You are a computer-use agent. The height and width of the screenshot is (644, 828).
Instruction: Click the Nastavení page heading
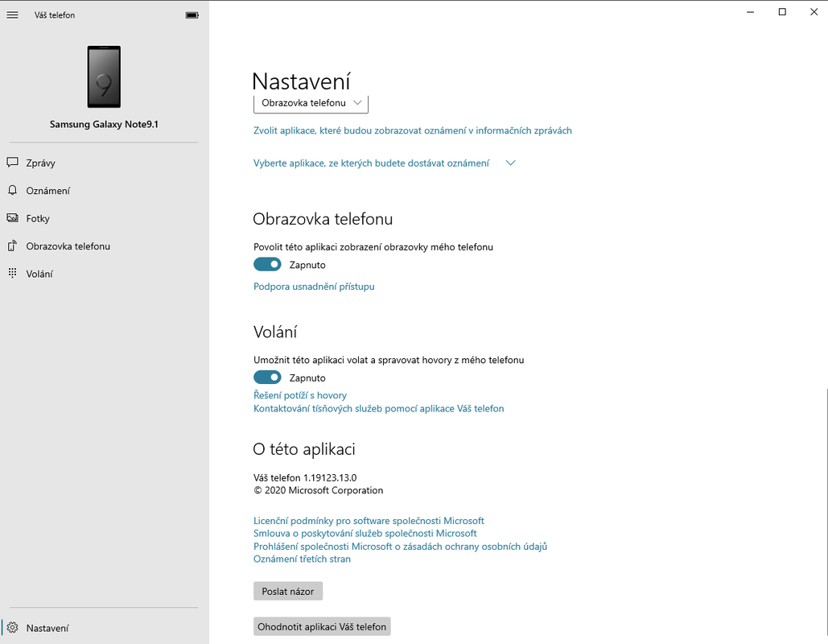click(301, 81)
